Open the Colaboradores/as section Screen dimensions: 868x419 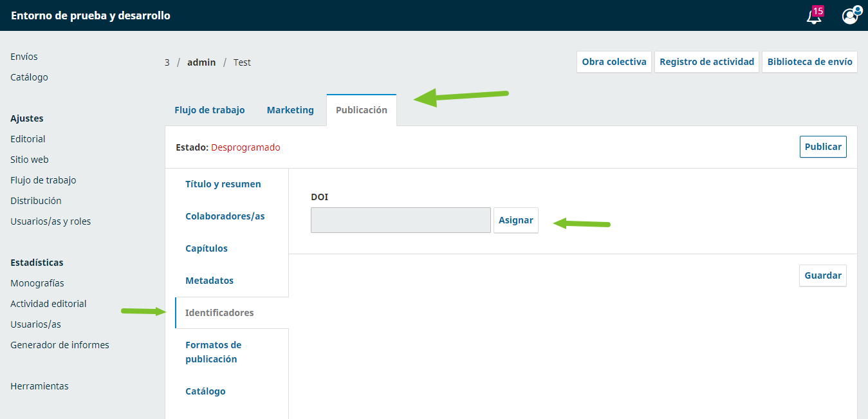click(225, 216)
